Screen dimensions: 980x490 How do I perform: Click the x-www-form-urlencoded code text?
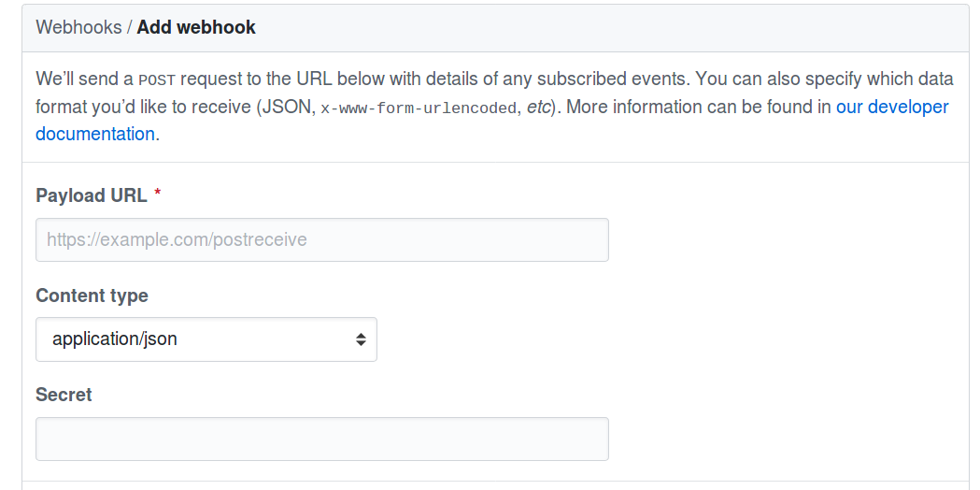point(419,108)
